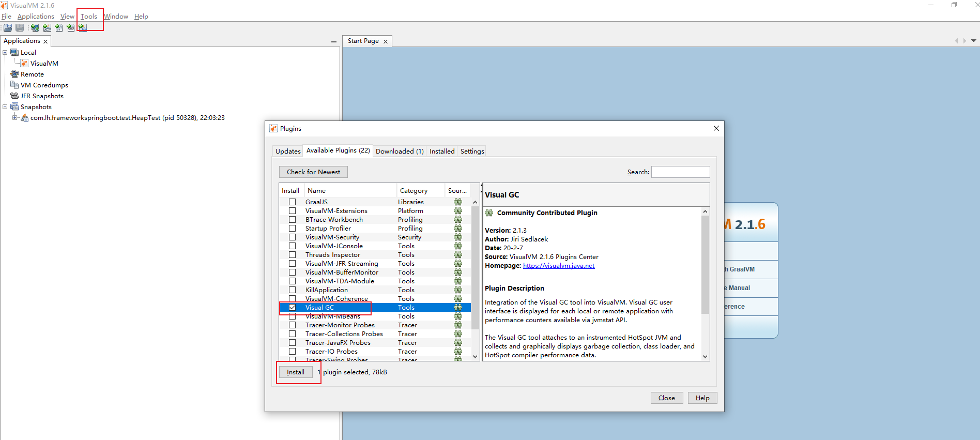This screenshot has height=440, width=980.
Task: Select the Tracer-Collections Probes plugin row
Action: pos(375,334)
